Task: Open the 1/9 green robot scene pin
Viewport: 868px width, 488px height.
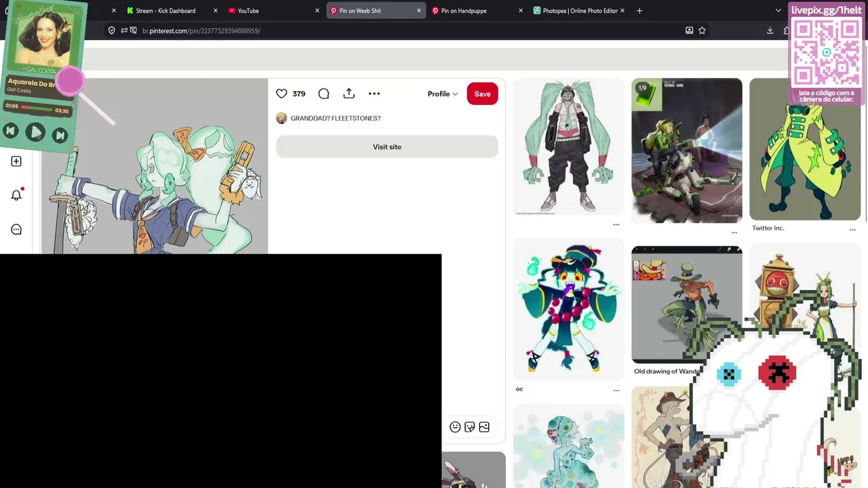Action: [x=687, y=150]
